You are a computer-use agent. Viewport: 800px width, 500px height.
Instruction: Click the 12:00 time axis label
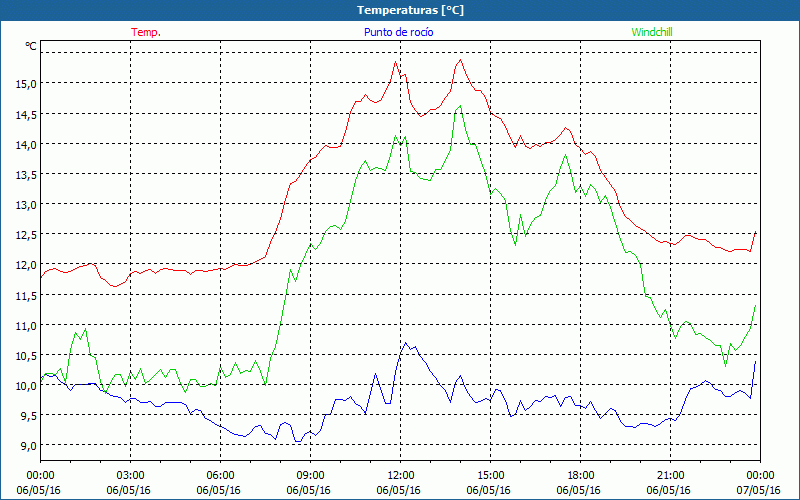pyautogui.click(x=401, y=476)
